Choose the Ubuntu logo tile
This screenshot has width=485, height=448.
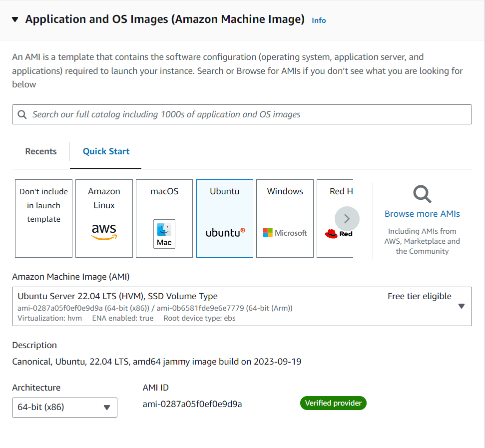tap(225, 233)
